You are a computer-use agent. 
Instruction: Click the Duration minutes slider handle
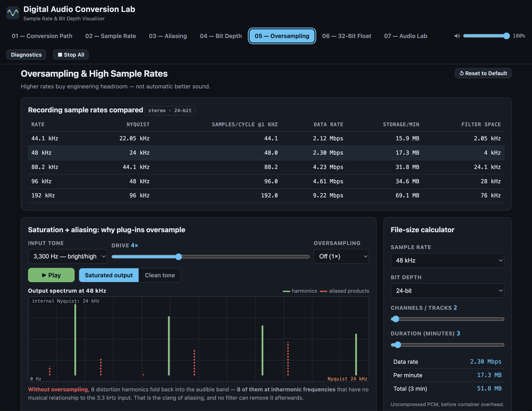click(x=397, y=345)
